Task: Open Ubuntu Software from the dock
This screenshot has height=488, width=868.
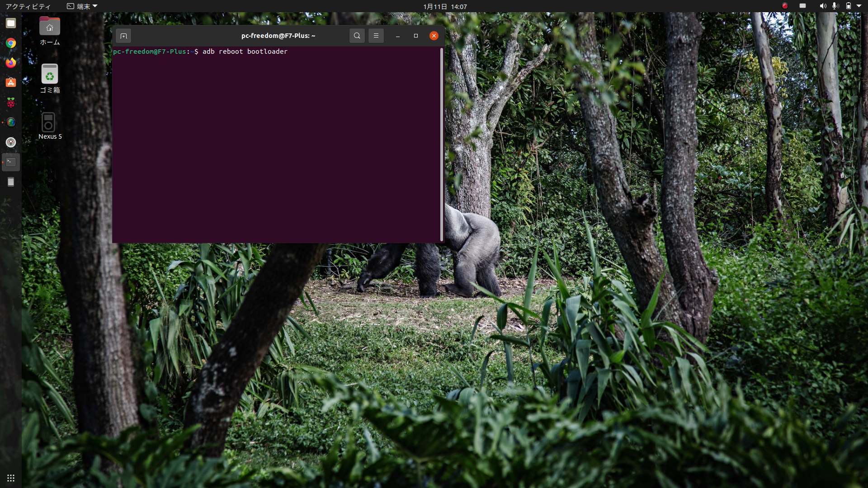Action: point(11,83)
